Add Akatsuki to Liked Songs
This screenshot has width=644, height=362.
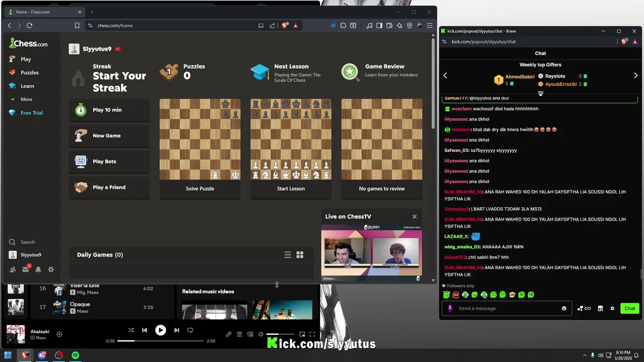(x=59, y=334)
